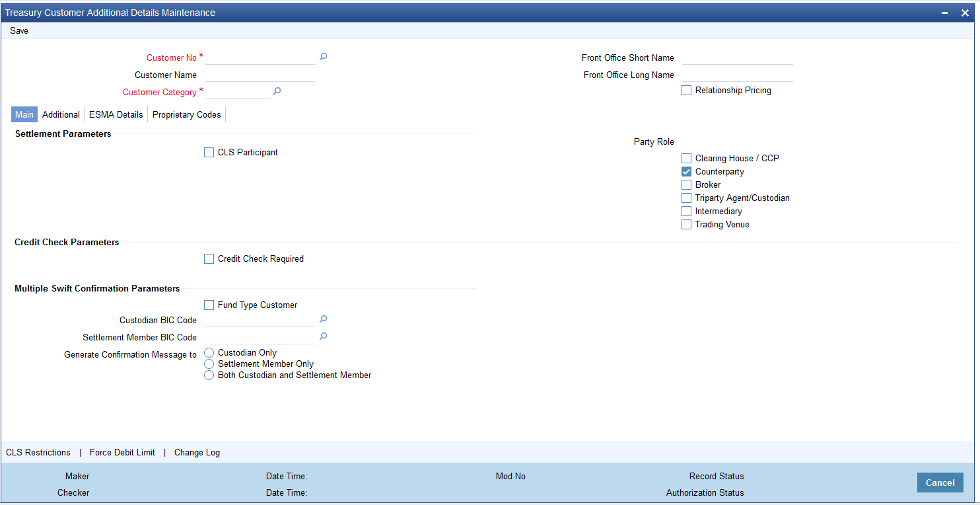Click the Checker label in status bar
The image size is (980, 505).
tap(73, 492)
